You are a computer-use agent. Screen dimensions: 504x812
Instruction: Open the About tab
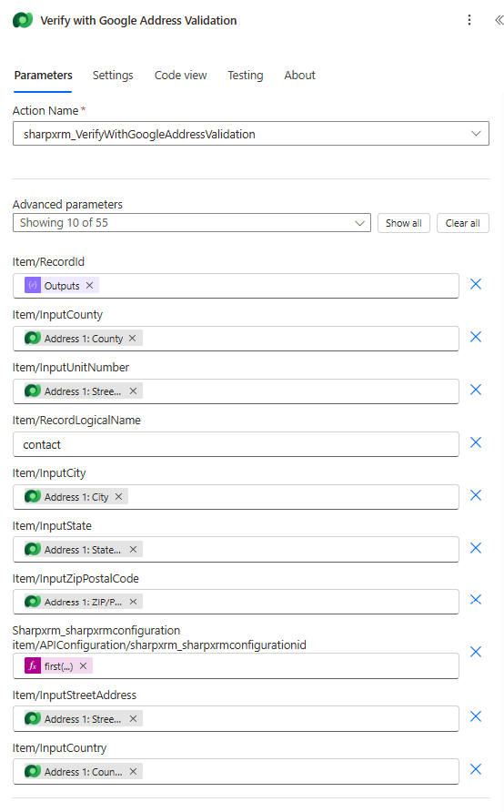[299, 76]
